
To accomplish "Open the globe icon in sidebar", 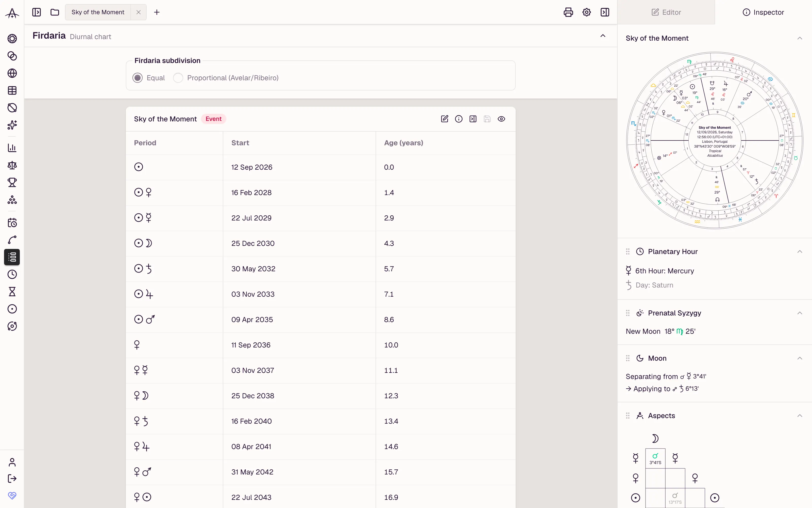I will click(12, 73).
